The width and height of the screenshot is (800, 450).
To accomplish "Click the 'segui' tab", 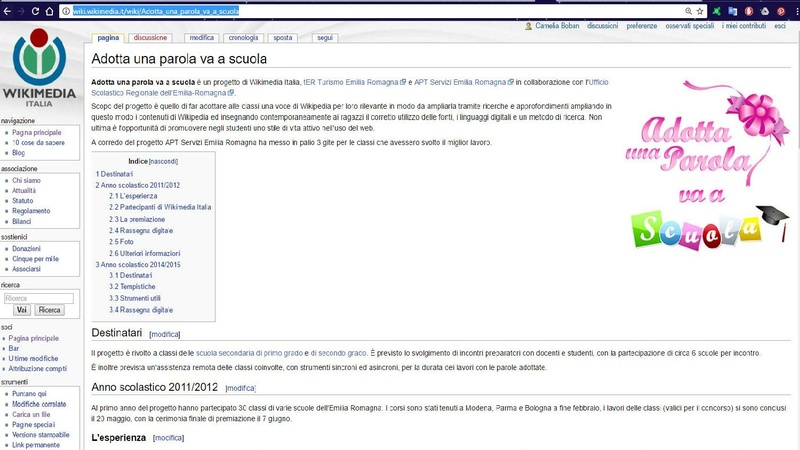I will point(324,38).
